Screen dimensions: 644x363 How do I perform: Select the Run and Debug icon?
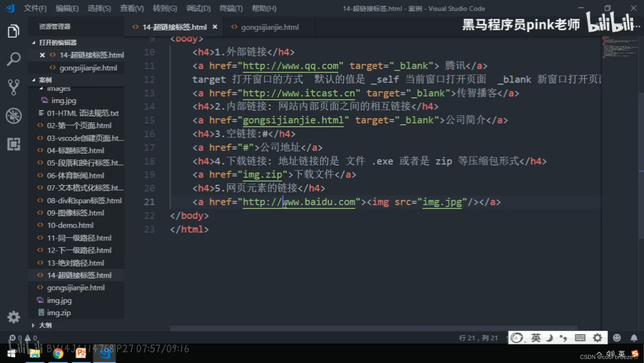click(13, 116)
